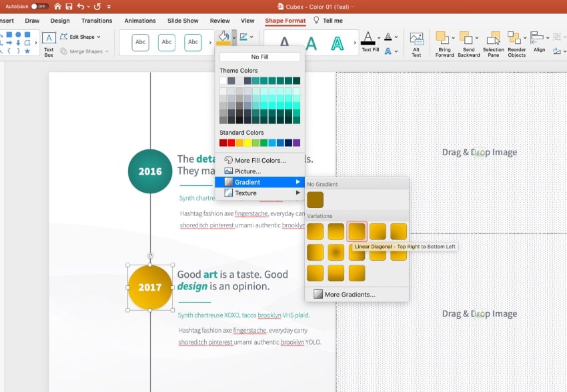
Task: Select More Fill Colors menu item
Action: coord(259,160)
